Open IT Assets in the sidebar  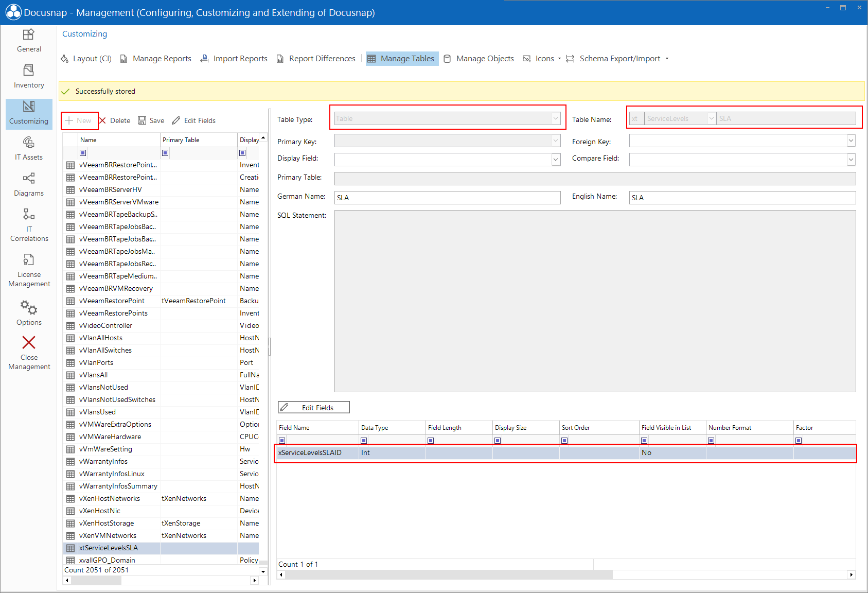pyautogui.click(x=29, y=149)
